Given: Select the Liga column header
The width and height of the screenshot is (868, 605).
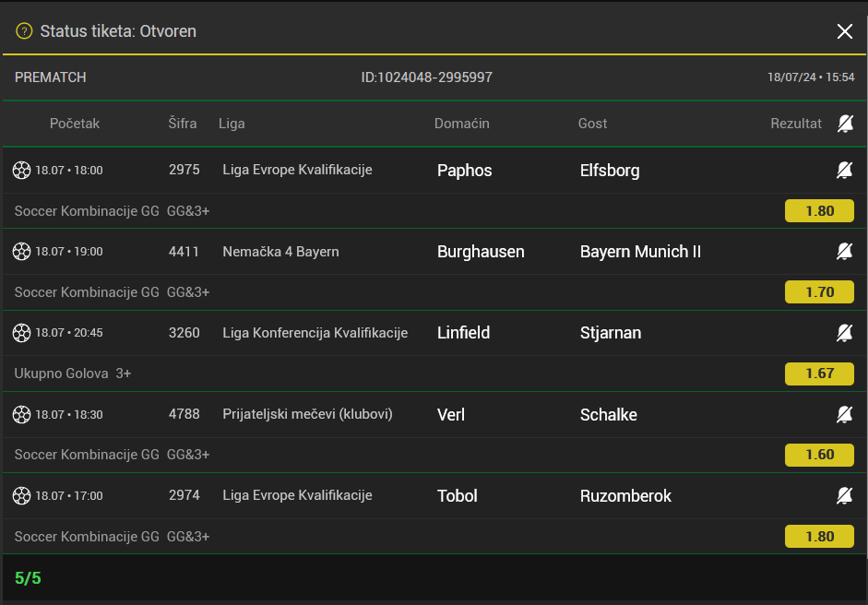Looking at the screenshot, I should click(x=232, y=124).
